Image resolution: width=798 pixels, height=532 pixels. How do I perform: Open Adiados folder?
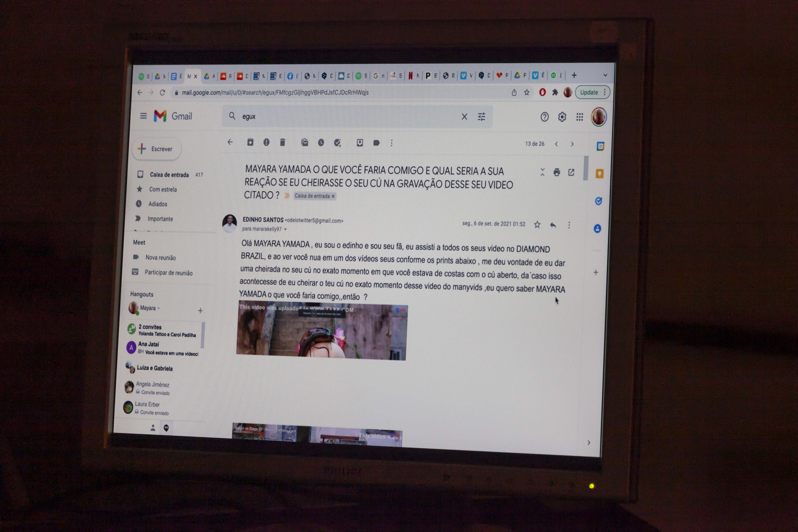pos(158,204)
